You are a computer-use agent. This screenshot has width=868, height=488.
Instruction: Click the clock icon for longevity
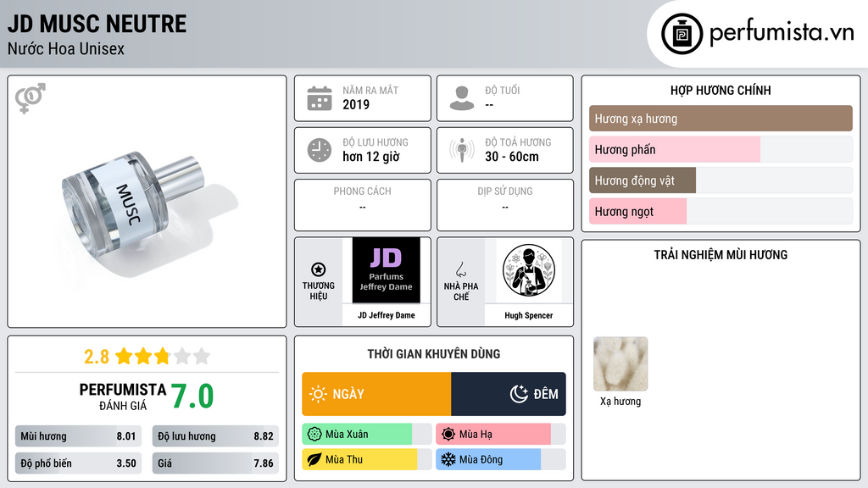pos(320,150)
